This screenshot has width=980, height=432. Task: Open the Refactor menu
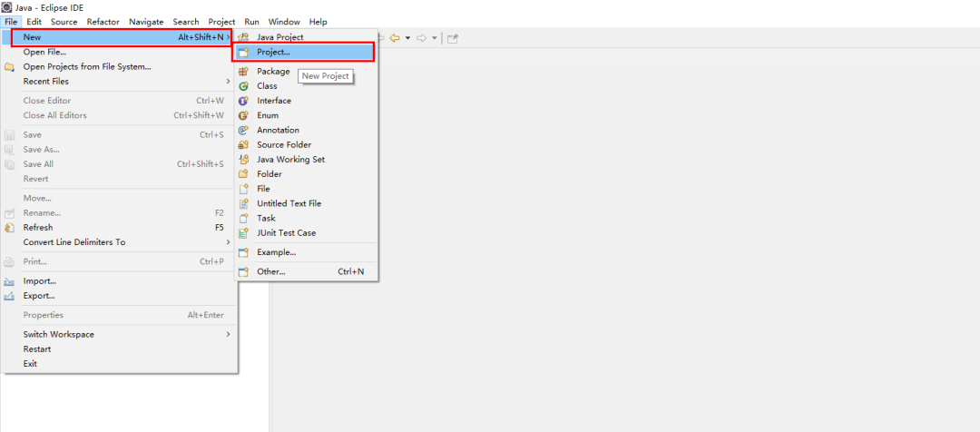(x=103, y=22)
